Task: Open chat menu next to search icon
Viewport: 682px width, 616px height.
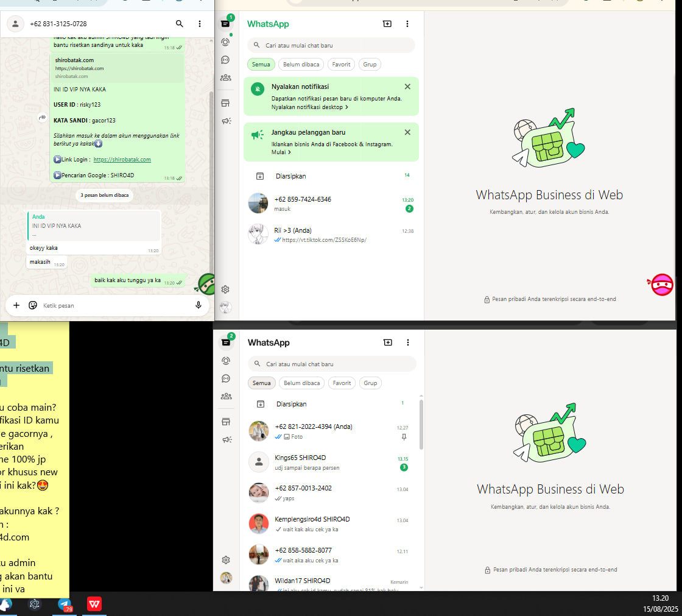Action: tap(200, 24)
